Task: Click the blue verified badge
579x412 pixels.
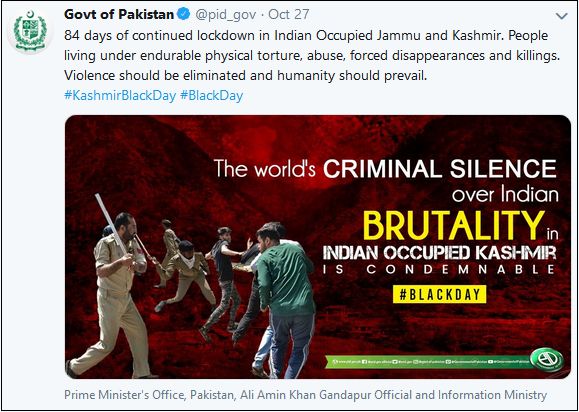Action: (x=184, y=15)
